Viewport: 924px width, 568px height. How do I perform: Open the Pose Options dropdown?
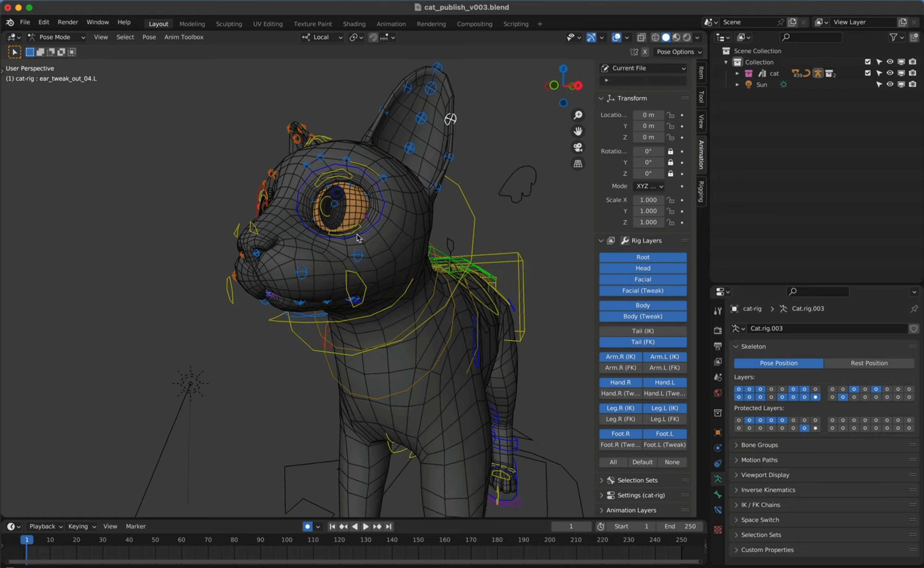coord(678,52)
